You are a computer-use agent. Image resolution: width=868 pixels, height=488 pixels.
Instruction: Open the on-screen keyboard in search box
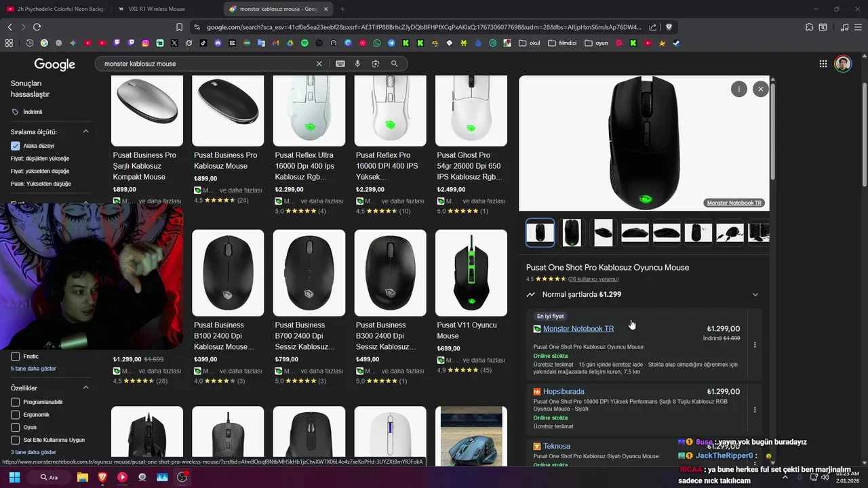pyautogui.click(x=340, y=64)
